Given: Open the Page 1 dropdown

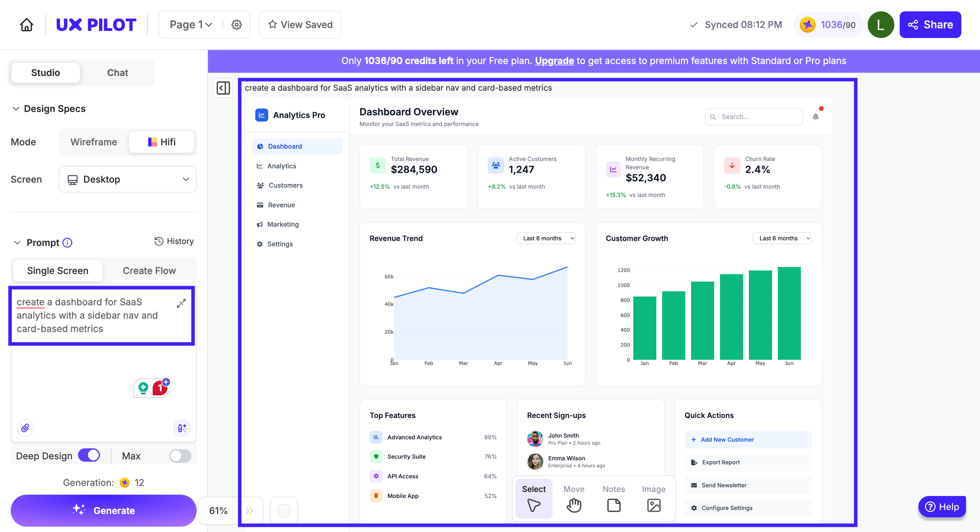Looking at the screenshot, I should point(191,25).
